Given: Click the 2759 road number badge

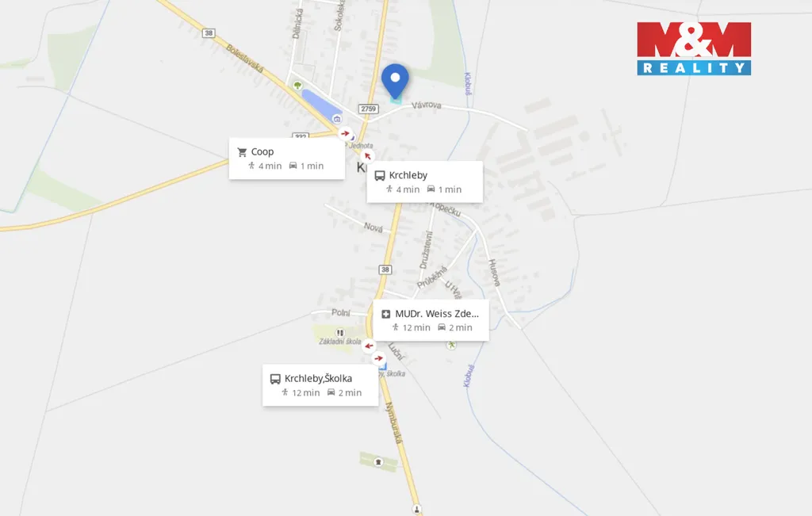Looking at the screenshot, I should 369,109.
